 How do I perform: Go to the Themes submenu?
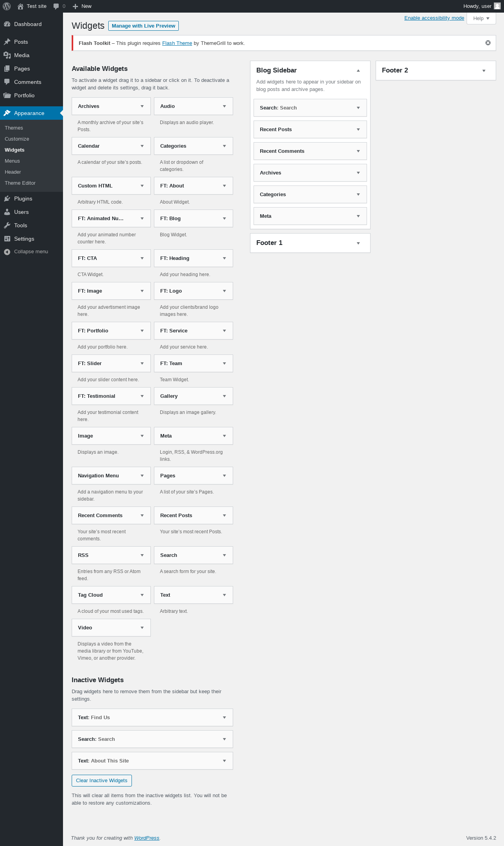[14, 128]
